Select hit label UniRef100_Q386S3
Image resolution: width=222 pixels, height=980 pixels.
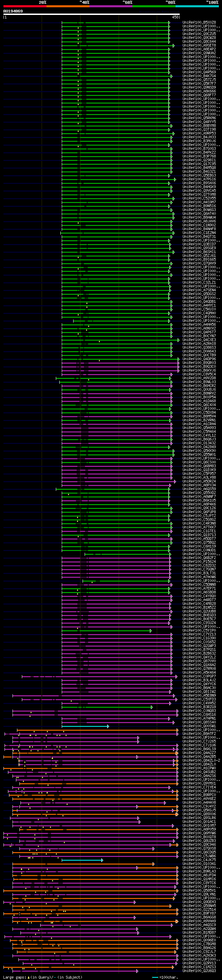coord(199,347)
